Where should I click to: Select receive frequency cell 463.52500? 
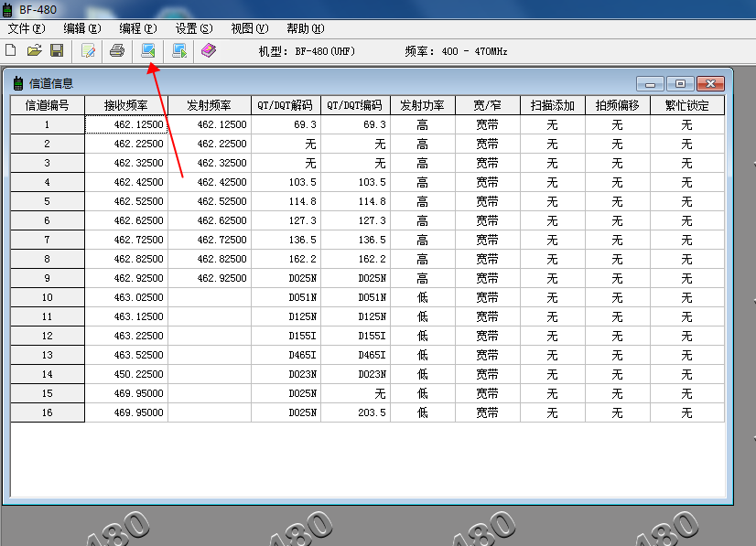(125, 355)
